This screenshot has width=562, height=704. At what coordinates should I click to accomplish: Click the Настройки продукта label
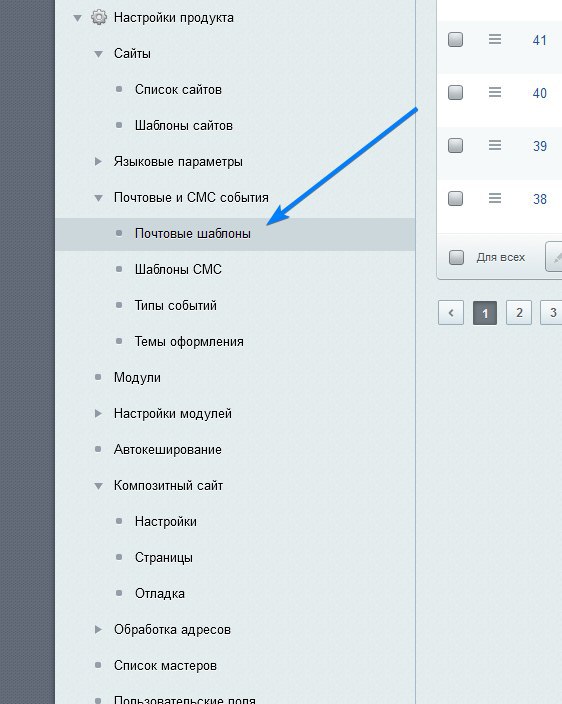pyautogui.click(x=174, y=18)
